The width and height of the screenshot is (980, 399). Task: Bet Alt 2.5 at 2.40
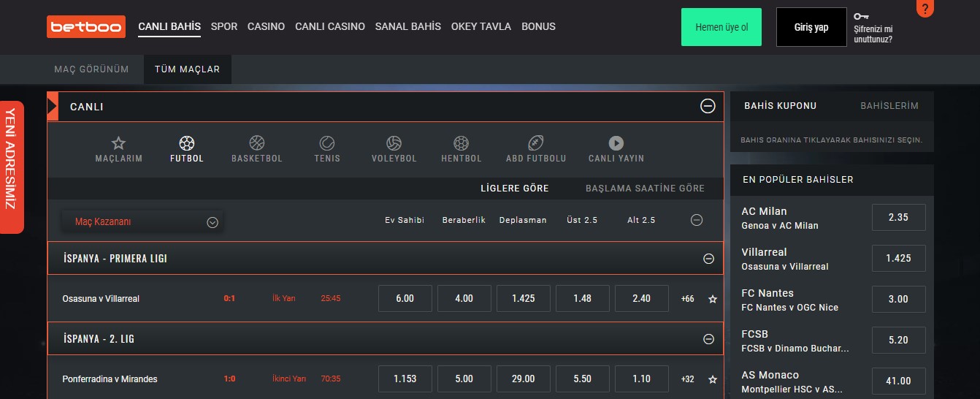(x=642, y=299)
